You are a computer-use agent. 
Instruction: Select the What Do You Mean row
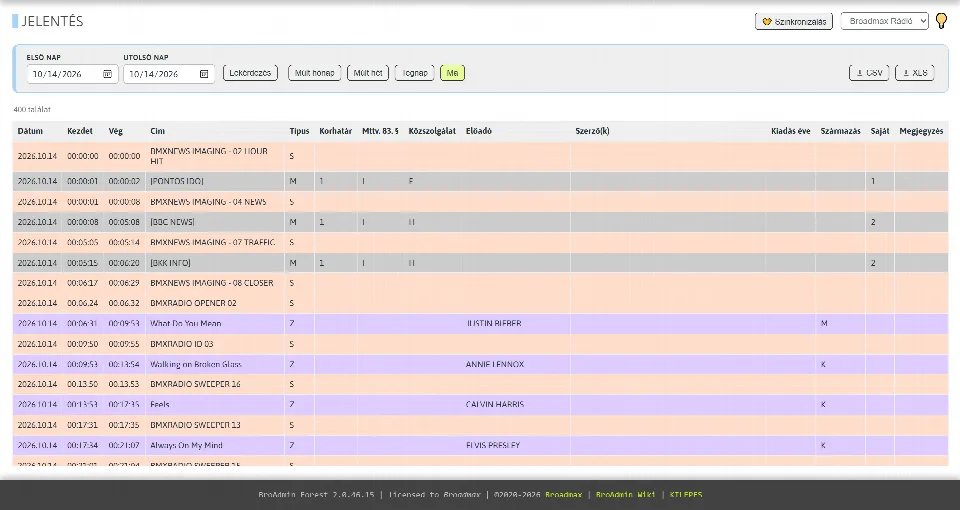(x=480, y=323)
